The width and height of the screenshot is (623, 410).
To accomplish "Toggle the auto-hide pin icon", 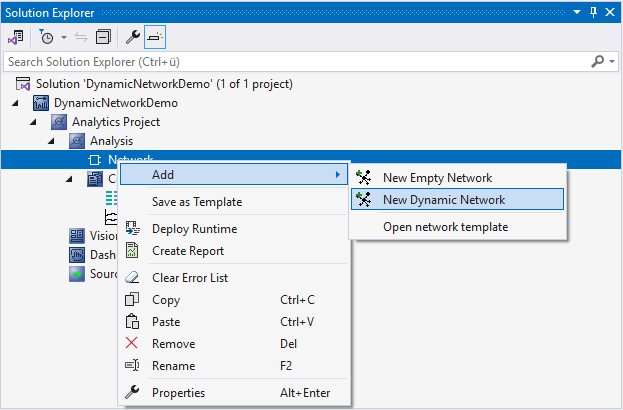I will [594, 12].
